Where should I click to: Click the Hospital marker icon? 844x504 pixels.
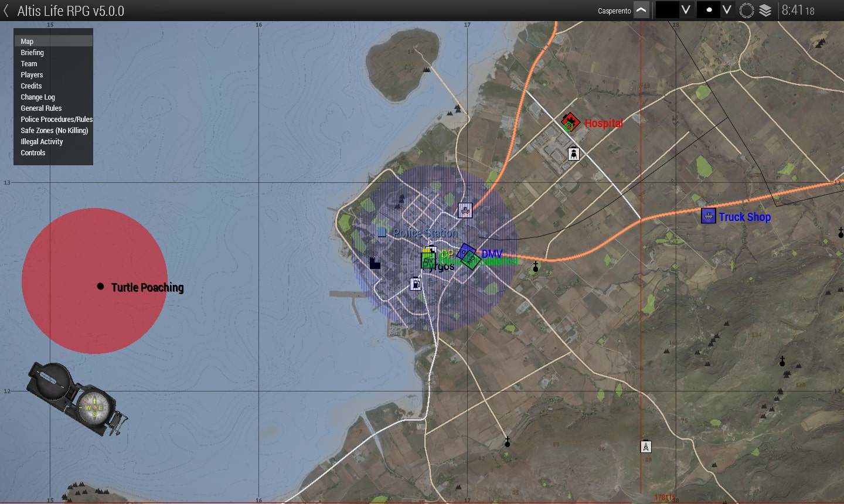pos(569,122)
